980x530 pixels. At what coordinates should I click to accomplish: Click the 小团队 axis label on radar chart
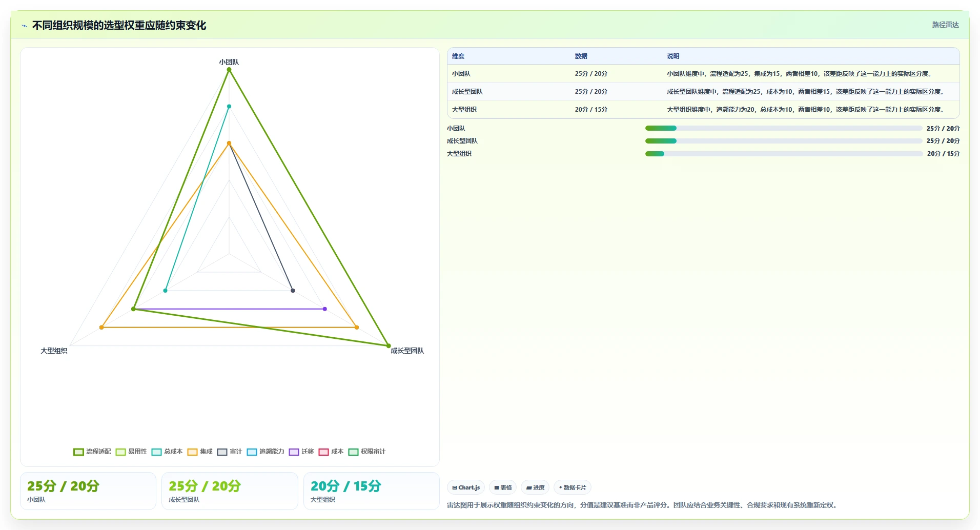point(229,62)
